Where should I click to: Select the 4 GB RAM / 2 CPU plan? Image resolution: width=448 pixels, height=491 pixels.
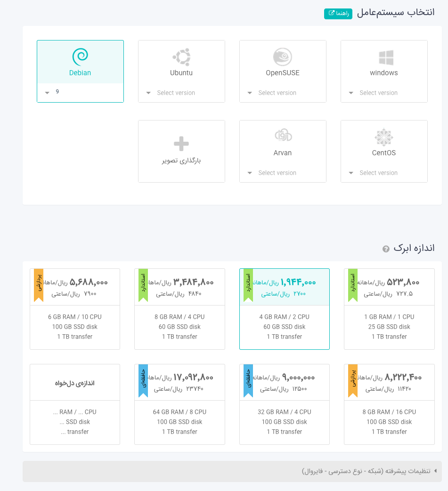point(285,309)
